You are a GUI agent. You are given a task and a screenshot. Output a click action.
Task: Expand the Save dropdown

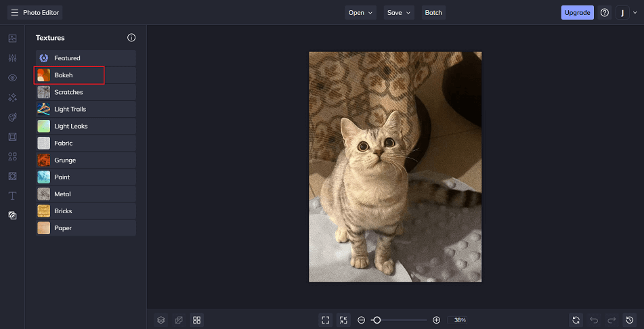[x=399, y=13]
